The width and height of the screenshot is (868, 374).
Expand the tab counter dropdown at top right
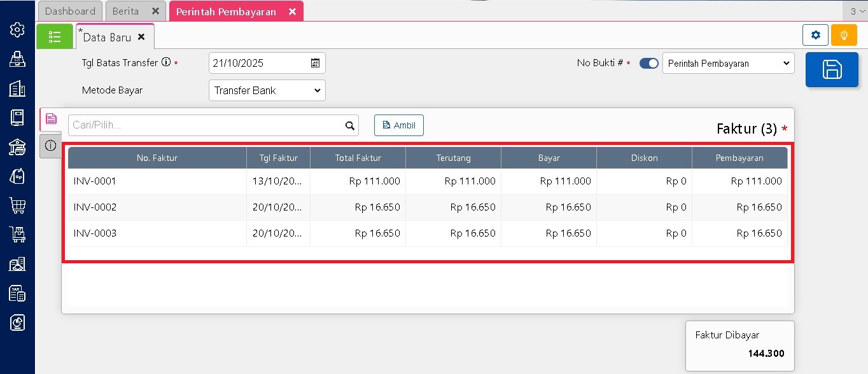[856, 11]
